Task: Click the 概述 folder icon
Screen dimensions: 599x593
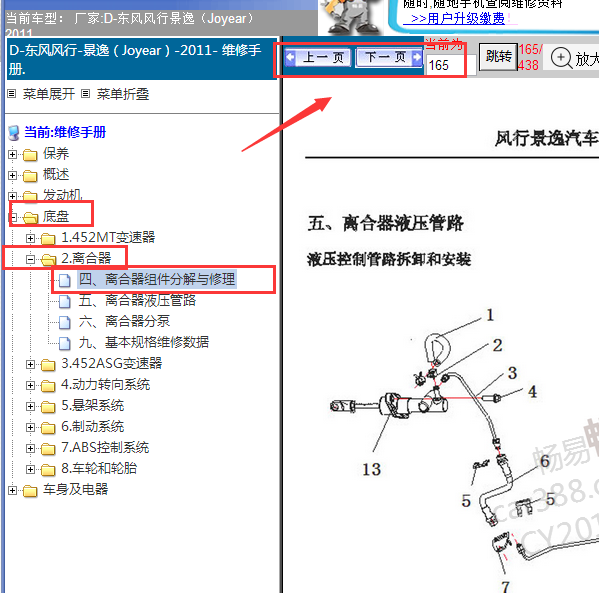Action: [30, 176]
